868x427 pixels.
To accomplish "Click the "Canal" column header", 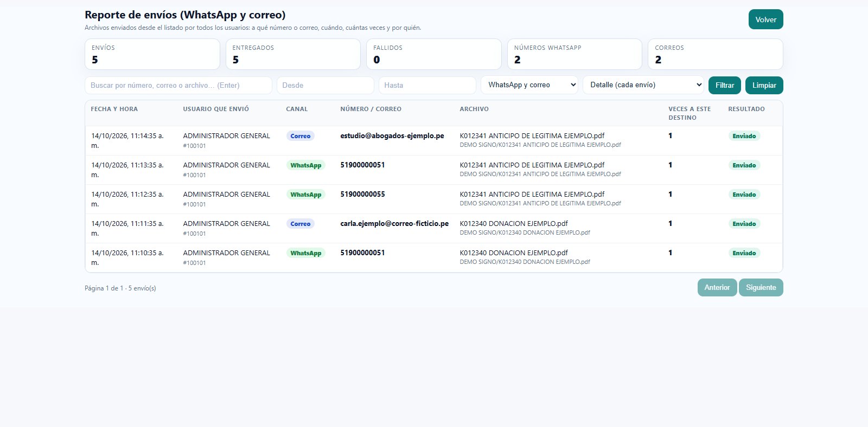I will coord(297,109).
